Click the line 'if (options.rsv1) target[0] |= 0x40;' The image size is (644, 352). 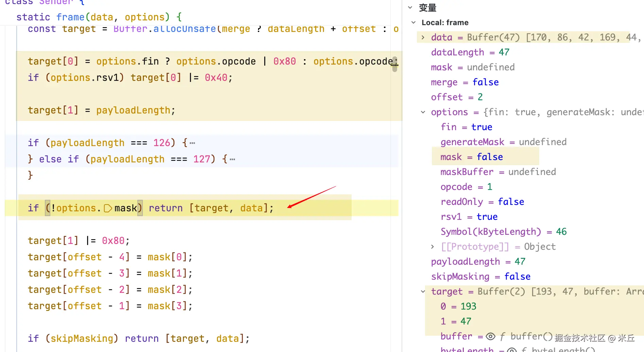(130, 78)
